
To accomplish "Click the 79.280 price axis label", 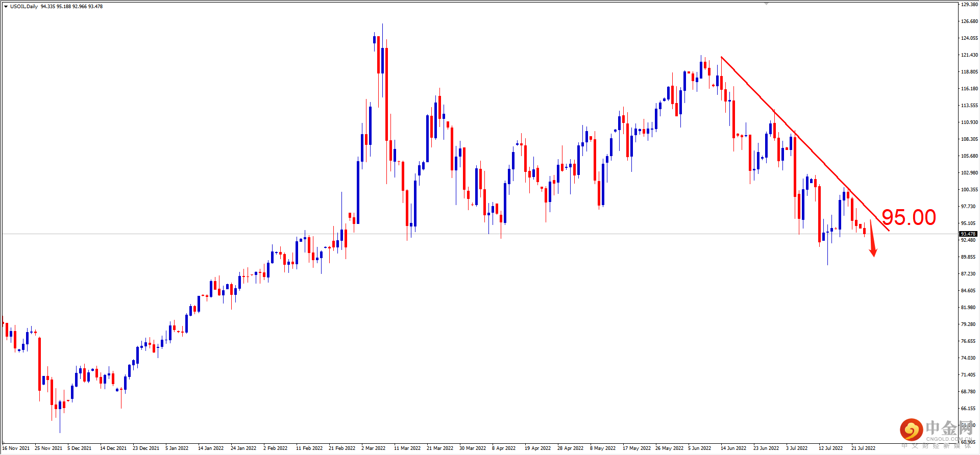I will coord(968,324).
